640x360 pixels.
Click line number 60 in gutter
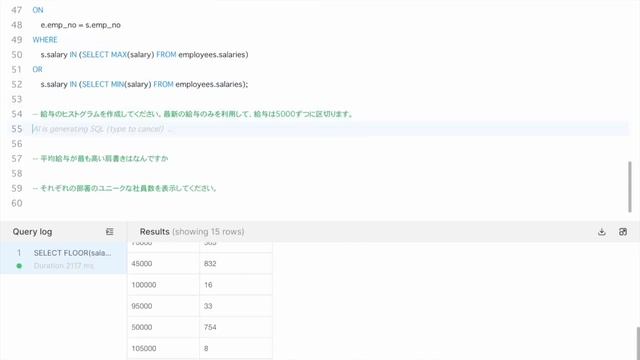coord(17,203)
